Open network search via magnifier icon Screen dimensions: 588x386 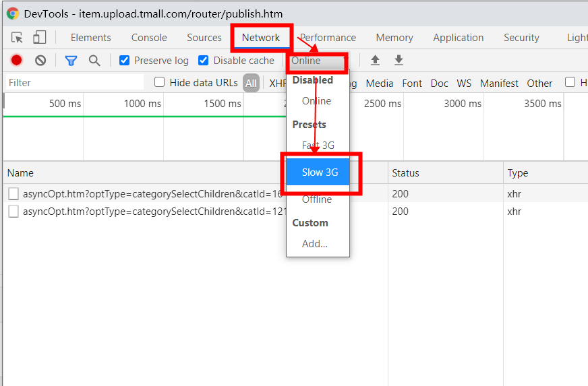(x=94, y=61)
